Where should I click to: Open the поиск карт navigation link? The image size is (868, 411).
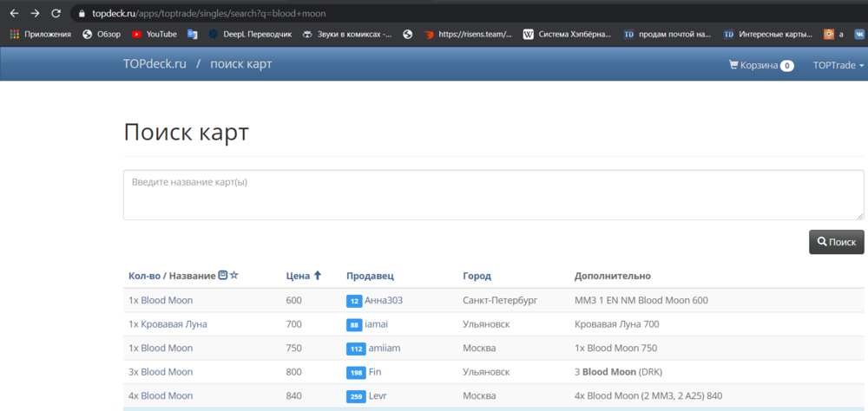coord(240,64)
